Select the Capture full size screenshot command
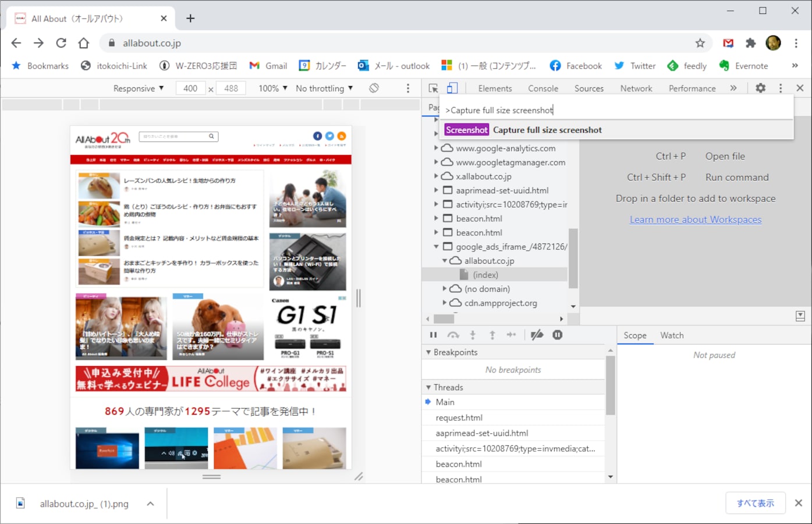This screenshot has height=524, width=812. (x=547, y=129)
